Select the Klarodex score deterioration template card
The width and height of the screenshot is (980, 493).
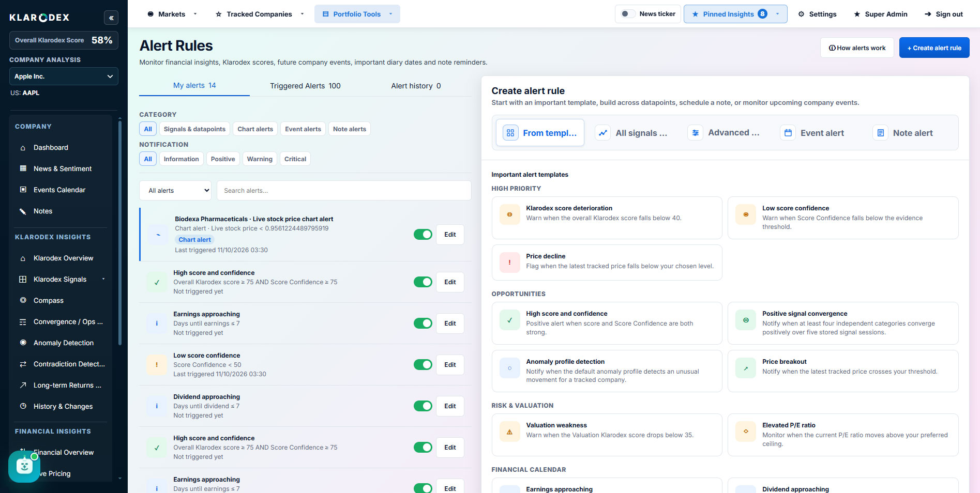click(x=607, y=218)
